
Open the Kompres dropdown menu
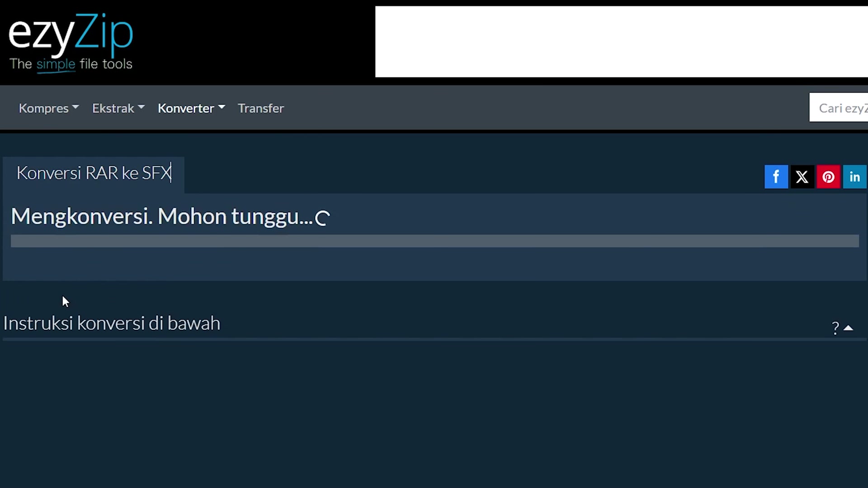tap(49, 108)
